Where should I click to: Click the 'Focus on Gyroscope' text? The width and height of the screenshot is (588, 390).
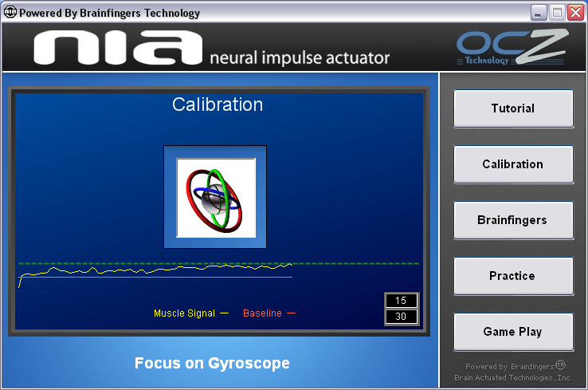coord(212,364)
